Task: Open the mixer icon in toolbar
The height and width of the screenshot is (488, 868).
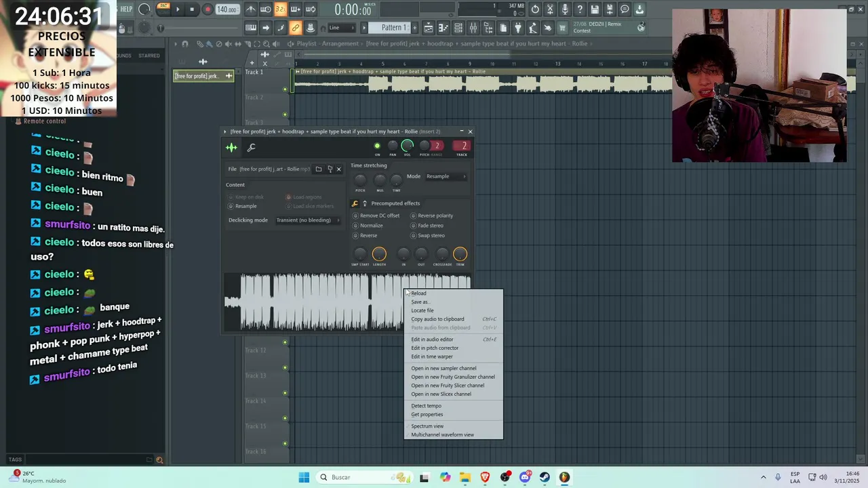Action: point(473,28)
